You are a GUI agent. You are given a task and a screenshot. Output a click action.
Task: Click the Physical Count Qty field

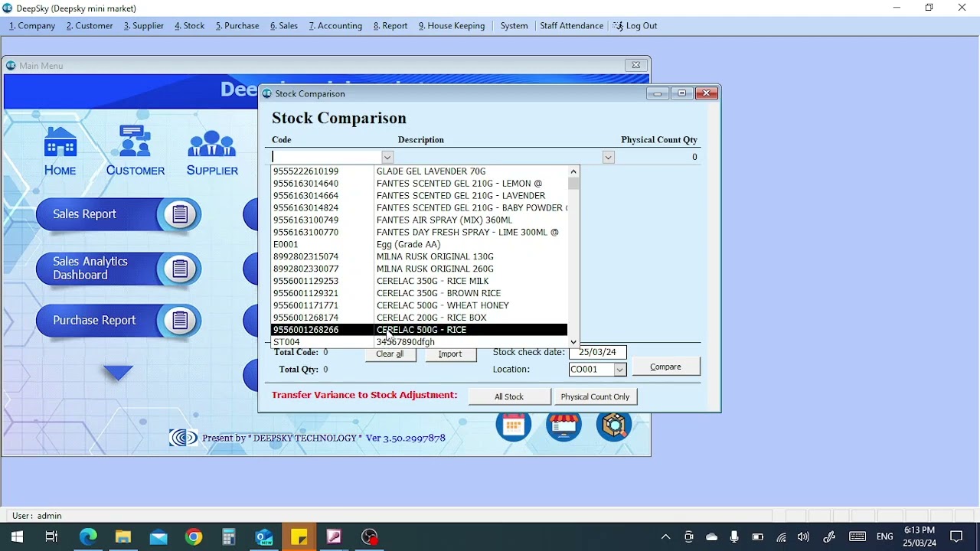pos(658,157)
